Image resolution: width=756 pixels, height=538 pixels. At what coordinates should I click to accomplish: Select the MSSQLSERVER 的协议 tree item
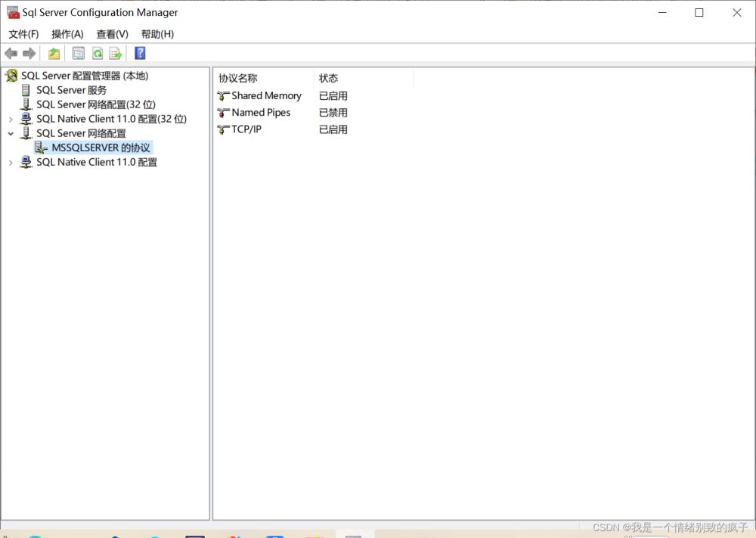101,148
